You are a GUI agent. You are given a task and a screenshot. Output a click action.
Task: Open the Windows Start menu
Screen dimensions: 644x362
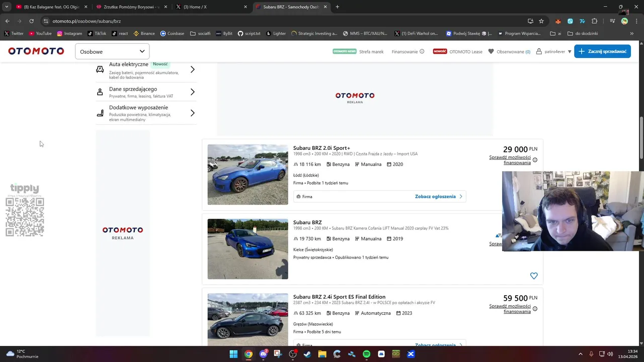coord(233,354)
